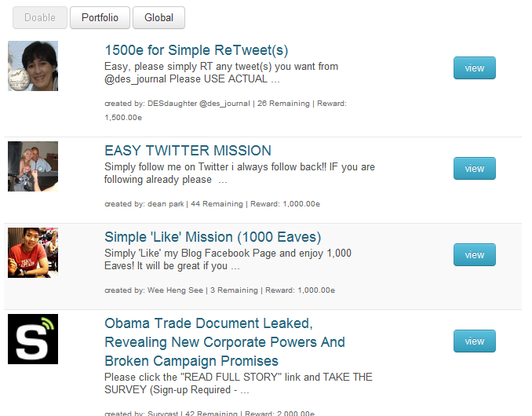Open '1500e for Simple ReTweet(s)' mission title
This screenshot has height=416, width=532.
(196, 50)
